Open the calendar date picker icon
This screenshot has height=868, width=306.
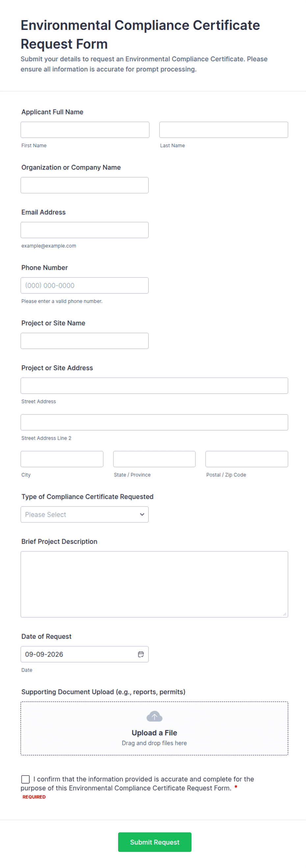click(141, 654)
